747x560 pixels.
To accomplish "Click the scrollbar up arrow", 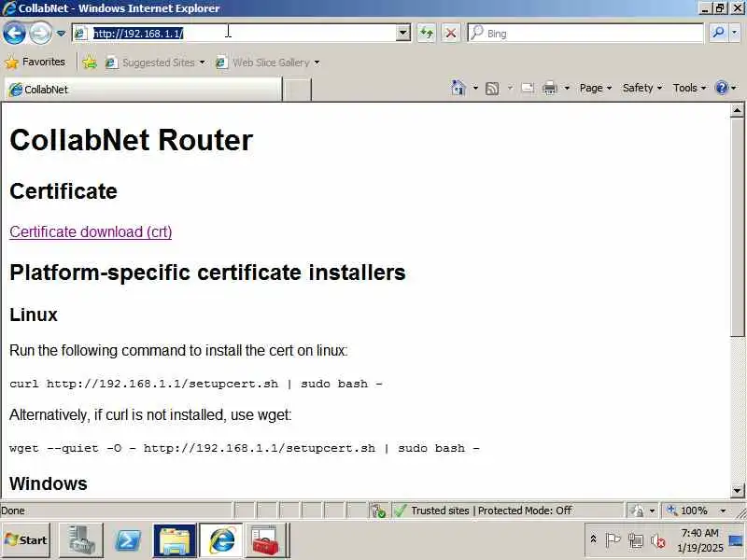I will [737, 110].
